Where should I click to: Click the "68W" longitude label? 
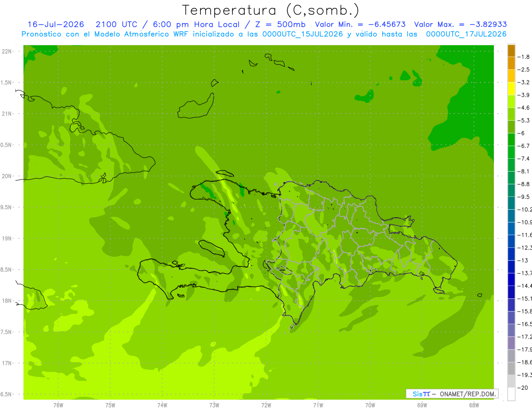coord(474,405)
